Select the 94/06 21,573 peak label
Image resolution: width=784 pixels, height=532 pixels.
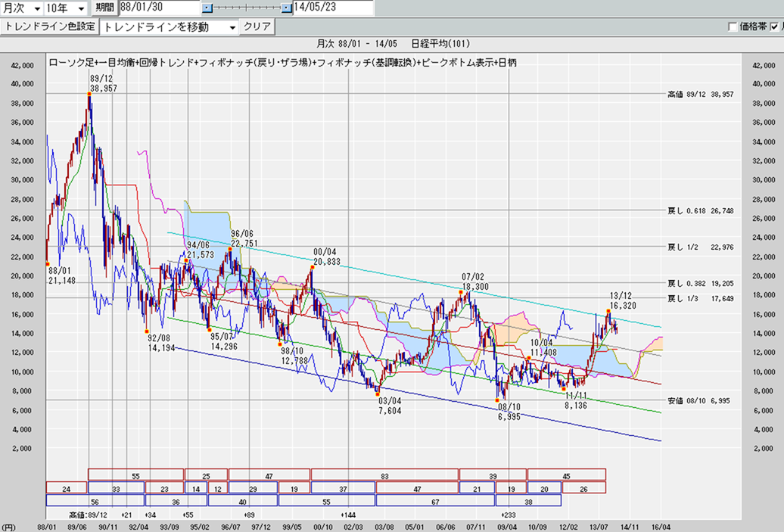pyautogui.click(x=201, y=250)
